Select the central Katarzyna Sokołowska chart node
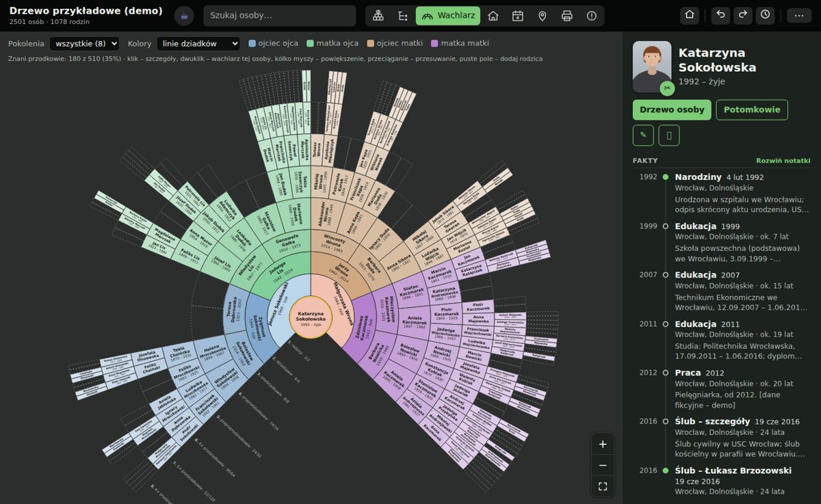This screenshot has height=504, width=821. 311,317
